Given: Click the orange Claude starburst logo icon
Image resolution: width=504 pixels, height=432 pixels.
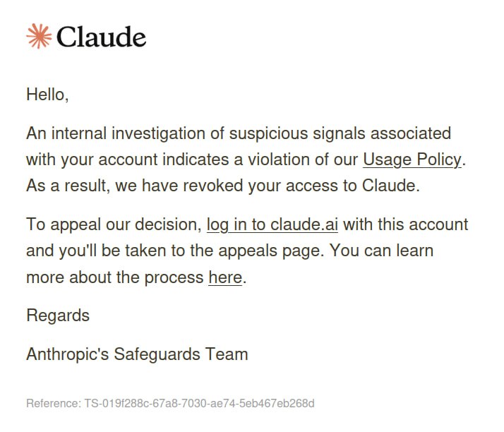Looking at the screenshot, I should click(39, 36).
